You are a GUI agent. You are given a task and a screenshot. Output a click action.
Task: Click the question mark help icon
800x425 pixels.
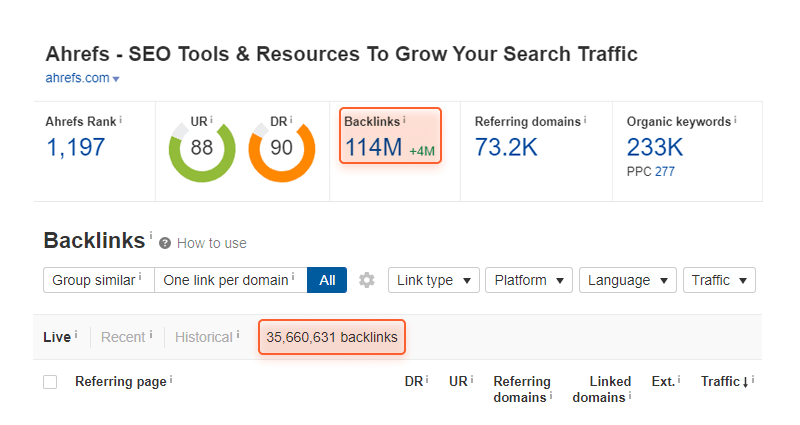tap(165, 243)
